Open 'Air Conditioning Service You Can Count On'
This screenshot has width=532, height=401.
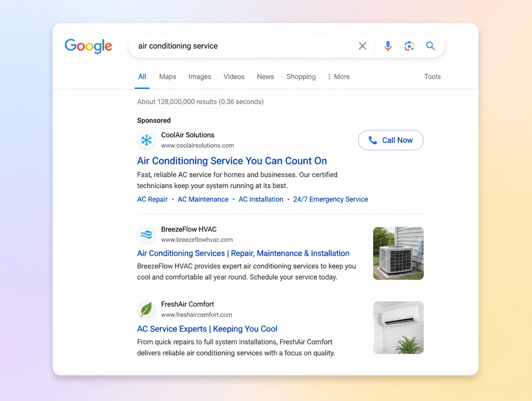tap(232, 160)
